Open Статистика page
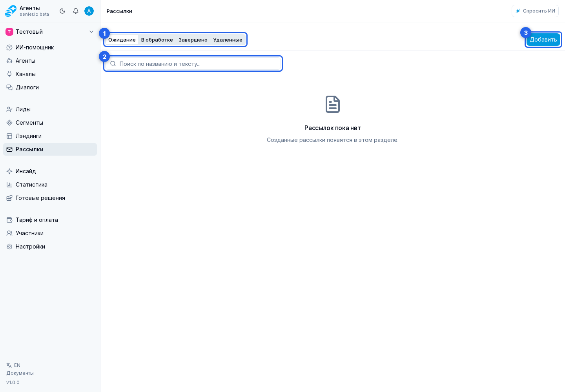The height and width of the screenshot is (392, 565). 50,185
